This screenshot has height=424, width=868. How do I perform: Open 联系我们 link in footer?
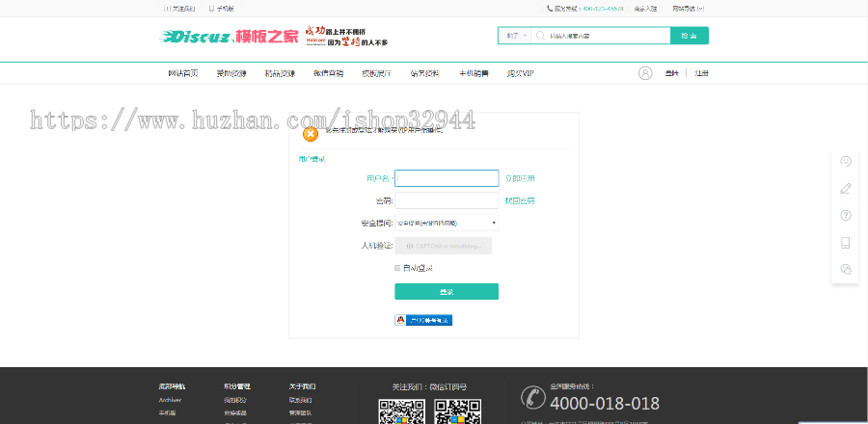click(x=300, y=400)
